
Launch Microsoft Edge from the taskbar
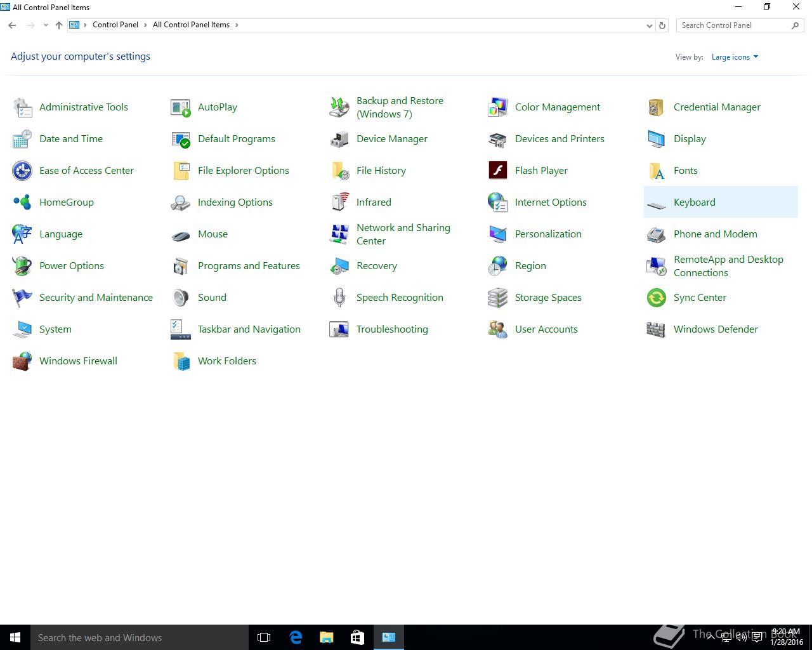(296, 637)
